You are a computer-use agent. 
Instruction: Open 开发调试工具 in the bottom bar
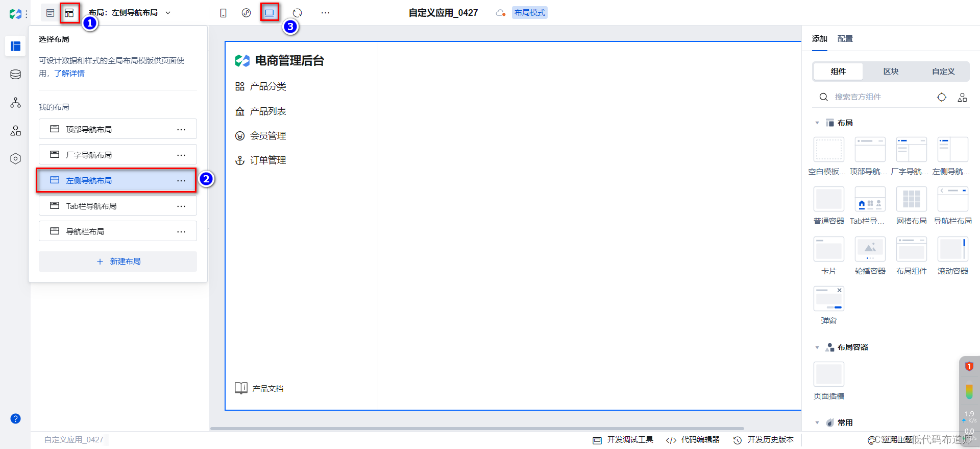[623, 440]
